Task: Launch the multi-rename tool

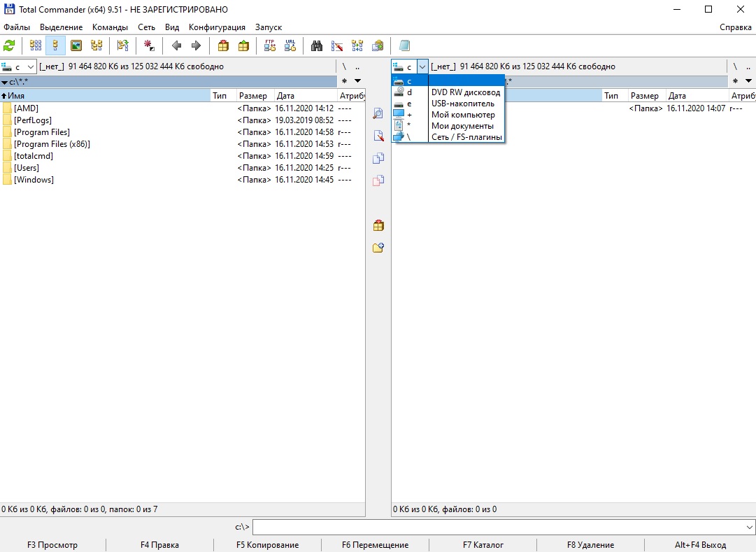Action: (x=337, y=46)
